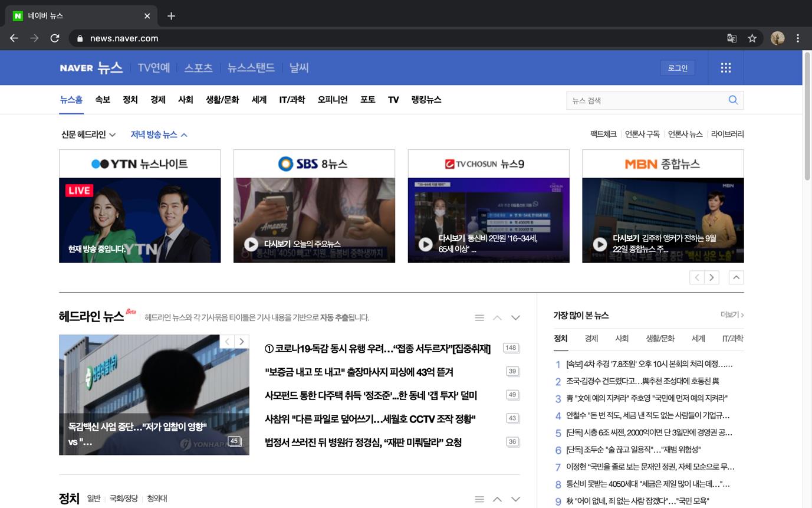Click the translate page icon in address bar
The height and width of the screenshot is (508, 812).
coord(732,38)
